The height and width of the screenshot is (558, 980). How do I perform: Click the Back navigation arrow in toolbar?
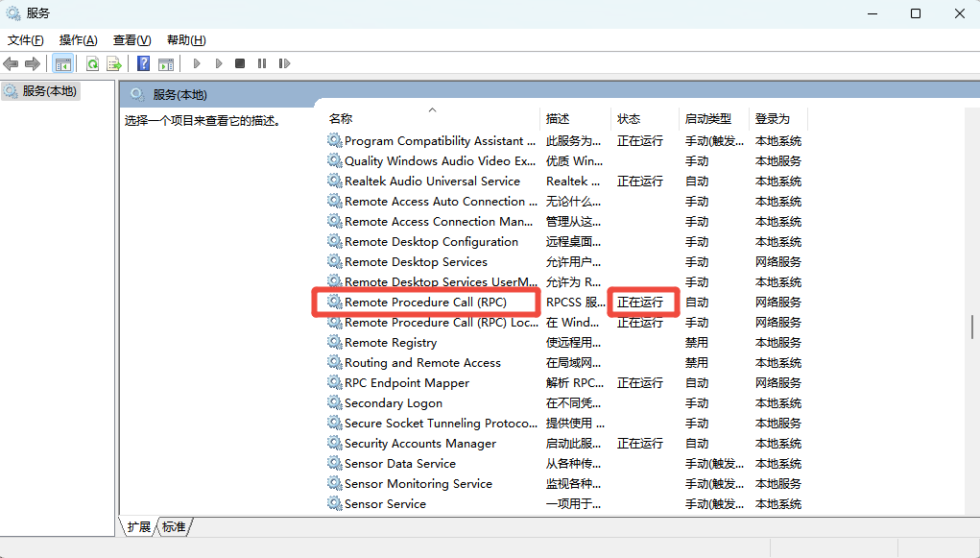[11, 63]
